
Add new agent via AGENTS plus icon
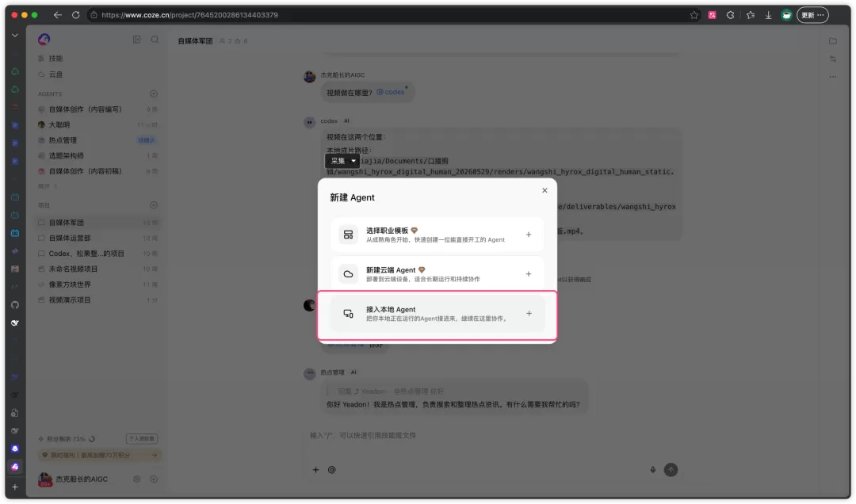pyautogui.click(x=154, y=94)
